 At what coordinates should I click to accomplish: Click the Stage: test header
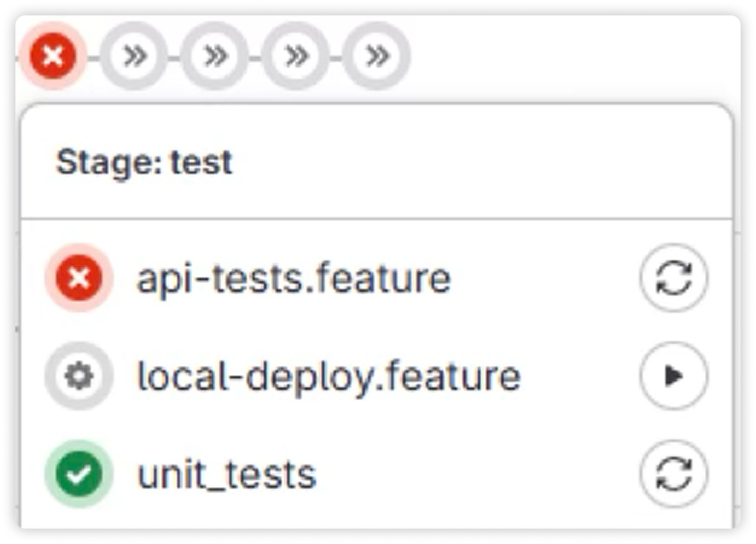click(x=144, y=162)
